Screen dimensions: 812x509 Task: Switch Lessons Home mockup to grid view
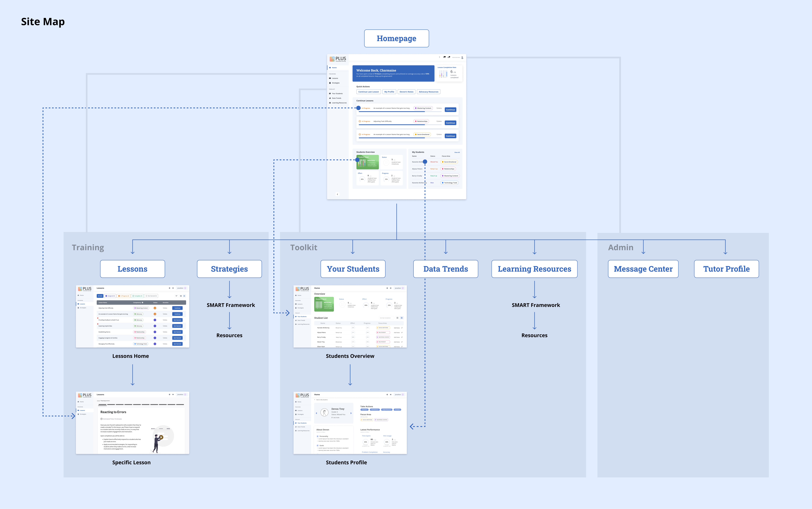181,296
